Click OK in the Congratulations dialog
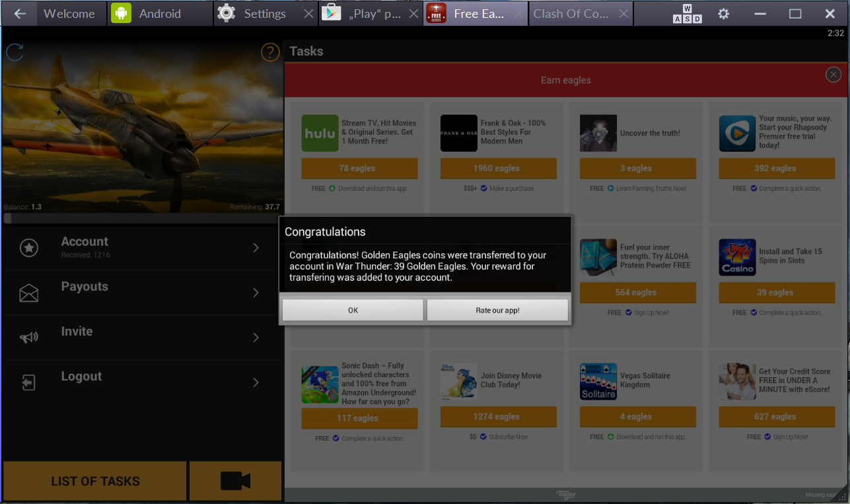This screenshot has height=504, width=850. click(x=353, y=310)
